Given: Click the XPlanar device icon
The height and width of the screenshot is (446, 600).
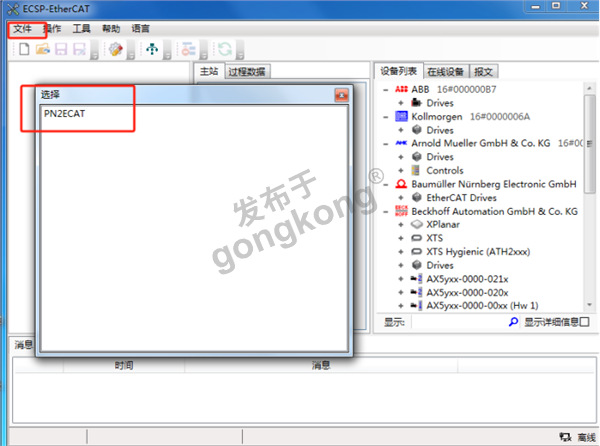Looking at the screenshot, I should (x=416, y=225).
